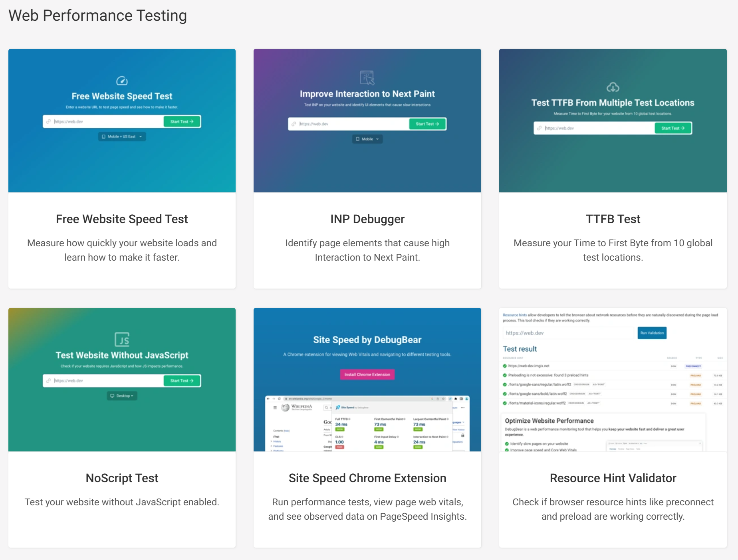Open the TTFB Test card title
738x560 pixels.
[613, 219]
